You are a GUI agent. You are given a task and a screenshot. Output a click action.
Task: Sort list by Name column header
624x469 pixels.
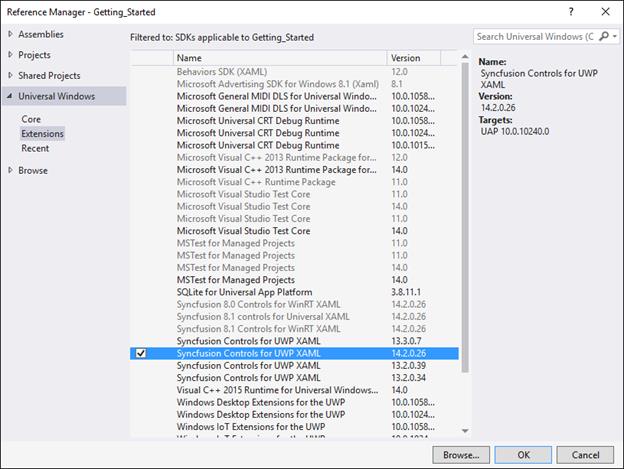click(280, 58)
